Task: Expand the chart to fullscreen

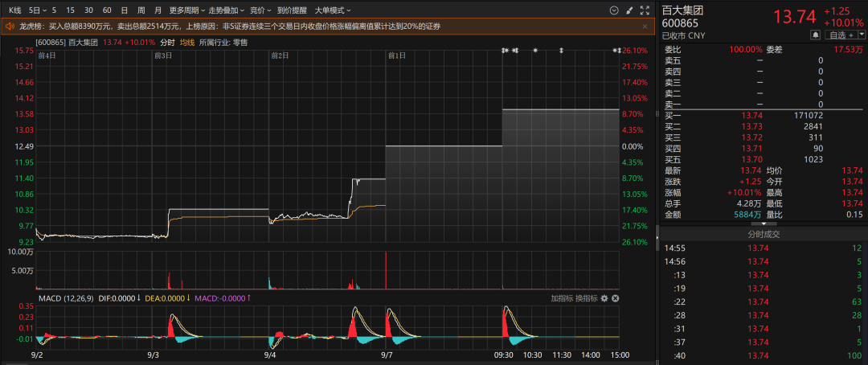Action: coord(645,10)
